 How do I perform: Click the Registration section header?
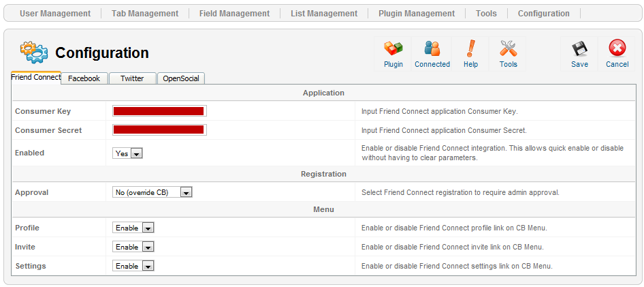[323, 174]
